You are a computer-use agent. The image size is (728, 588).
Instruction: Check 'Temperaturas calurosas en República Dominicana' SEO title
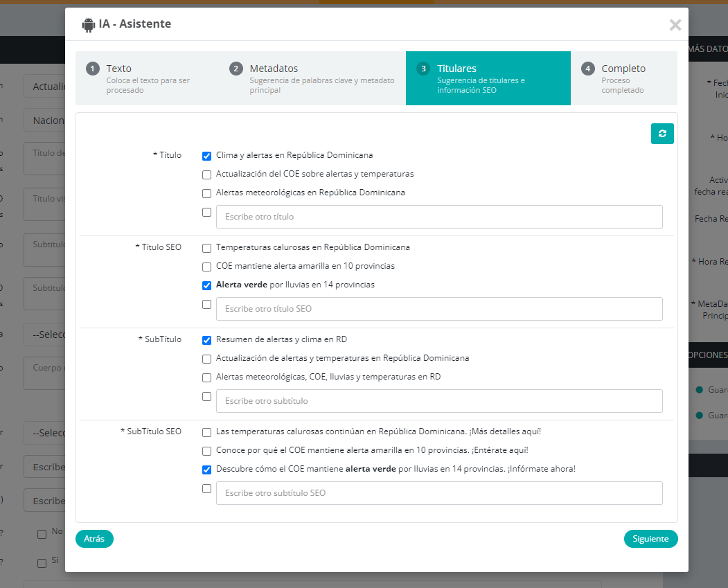206,248
